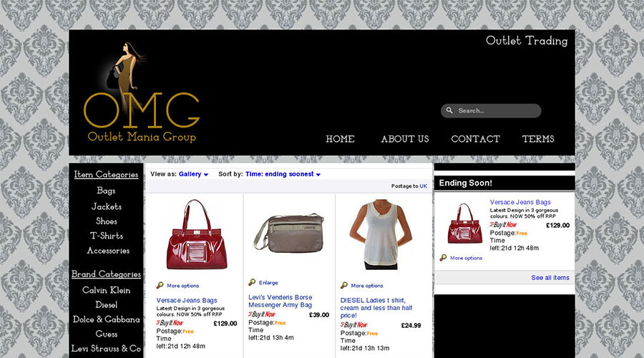Go to the CONTACT menu page

click(x=476, y=139)
